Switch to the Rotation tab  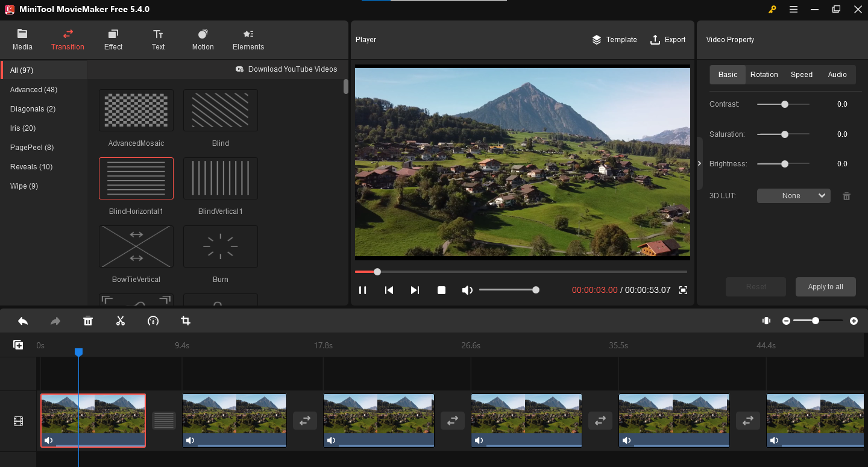[x=764, y=75]
